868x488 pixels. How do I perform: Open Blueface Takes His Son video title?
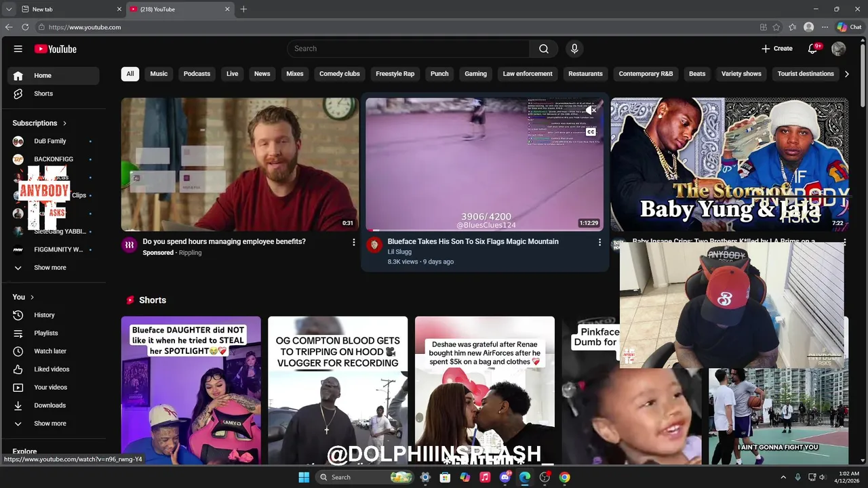tap(473, 241)
